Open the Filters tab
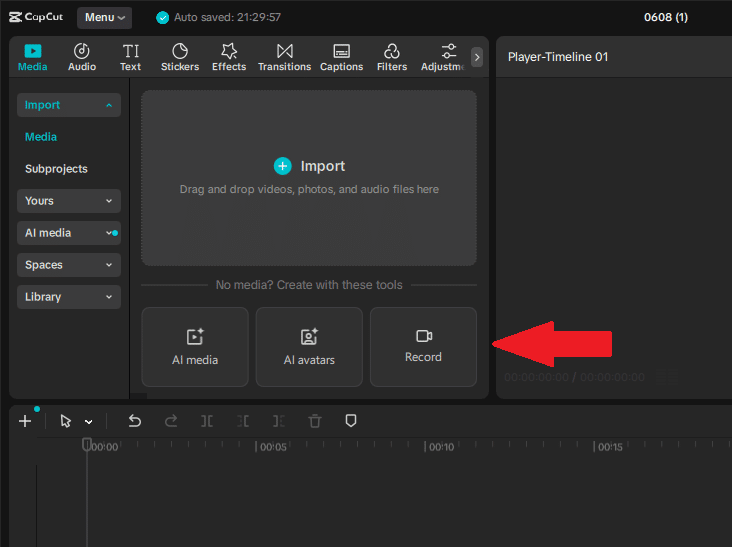The image size is (732, 547). tap(392, 57)
